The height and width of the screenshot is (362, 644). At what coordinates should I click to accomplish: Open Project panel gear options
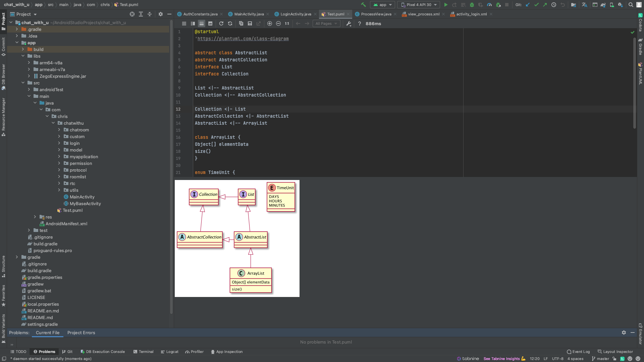pyautogui.click(x=160, y=14)
